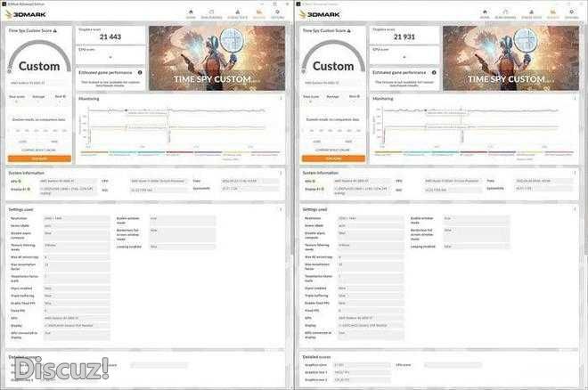Open Home tab in the 21 931 window

coord(485,14)
